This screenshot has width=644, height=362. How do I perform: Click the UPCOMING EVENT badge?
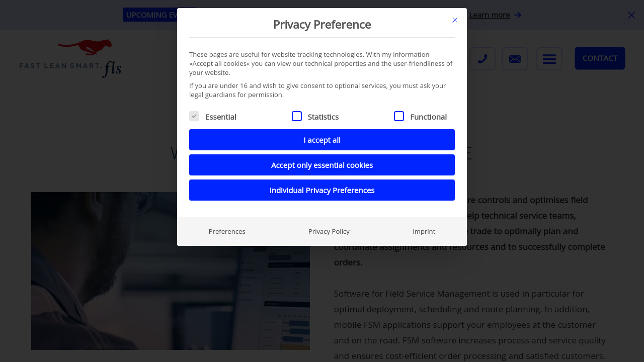tap(150, 15)
